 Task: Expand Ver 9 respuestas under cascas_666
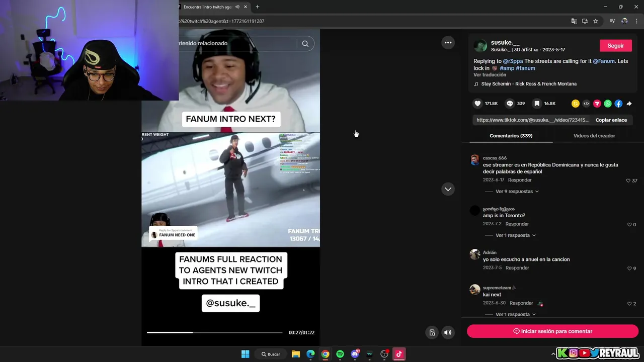pyautogui.click(x=517, y=192)
